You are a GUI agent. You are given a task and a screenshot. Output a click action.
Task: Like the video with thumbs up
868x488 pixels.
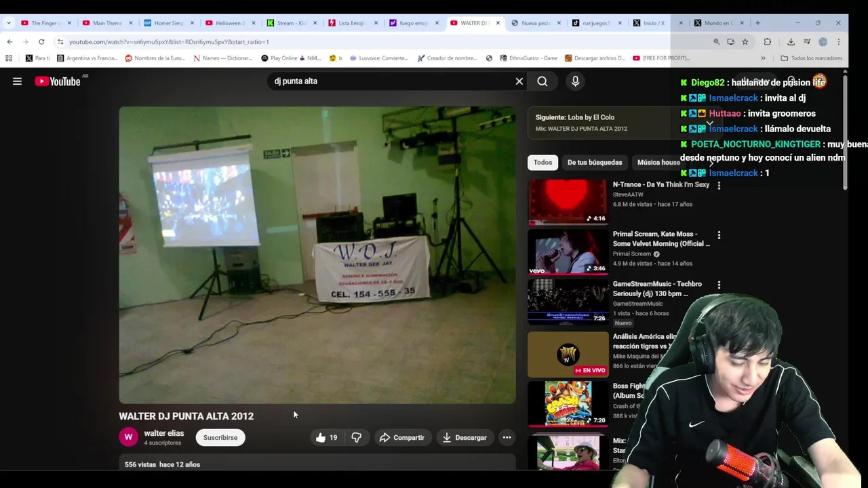pos(325,438)
